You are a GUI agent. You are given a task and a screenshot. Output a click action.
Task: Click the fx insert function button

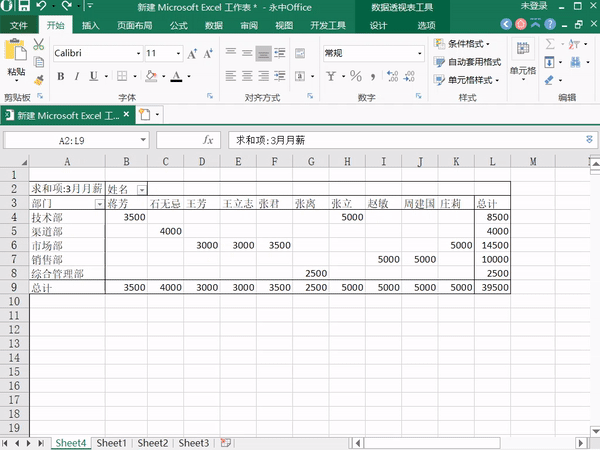coord(208,140)
